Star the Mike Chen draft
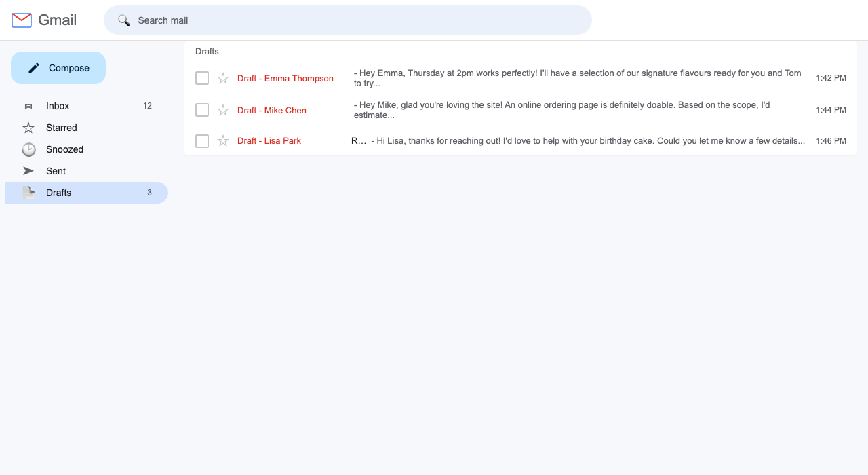Viewport: 868px width, 475px height. pos(223,110)
